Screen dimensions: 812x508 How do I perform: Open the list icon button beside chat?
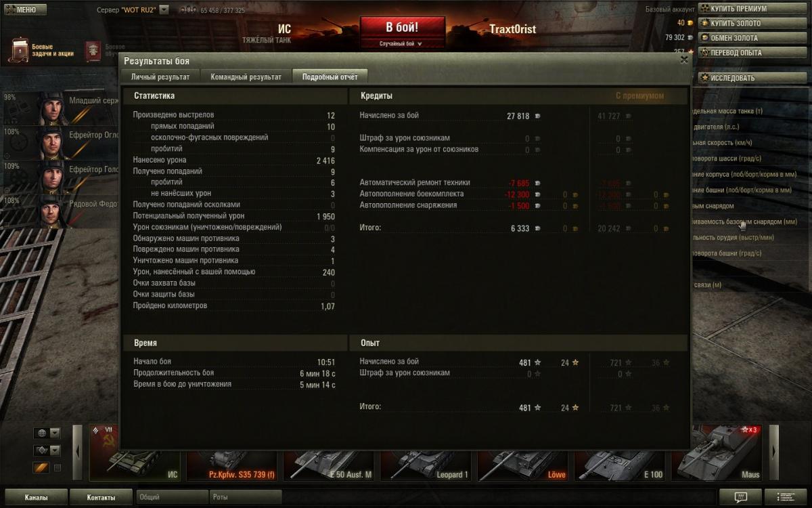point(786,497)
